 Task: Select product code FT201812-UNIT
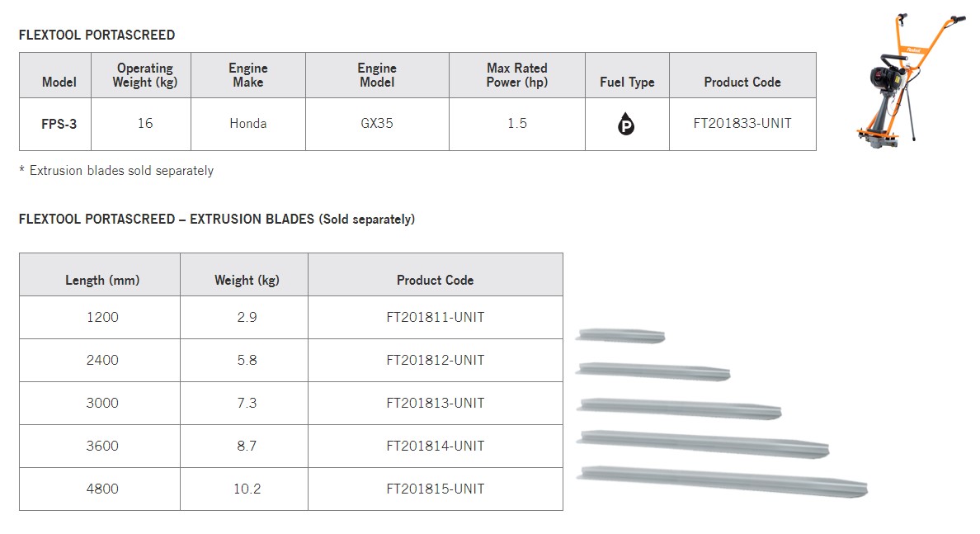pyautogui.click(x=435, y=361)
